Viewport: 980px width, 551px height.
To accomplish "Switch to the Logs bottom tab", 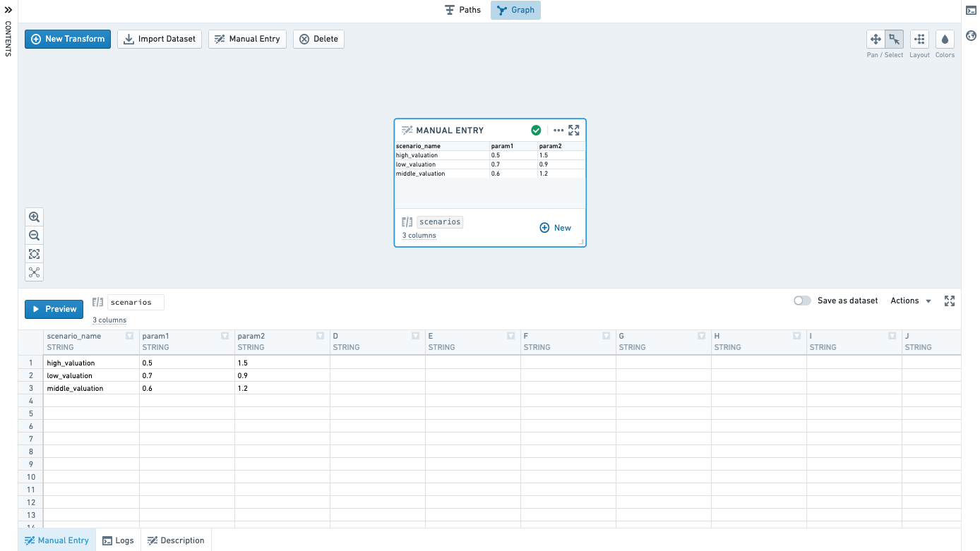I will [118, 540].
